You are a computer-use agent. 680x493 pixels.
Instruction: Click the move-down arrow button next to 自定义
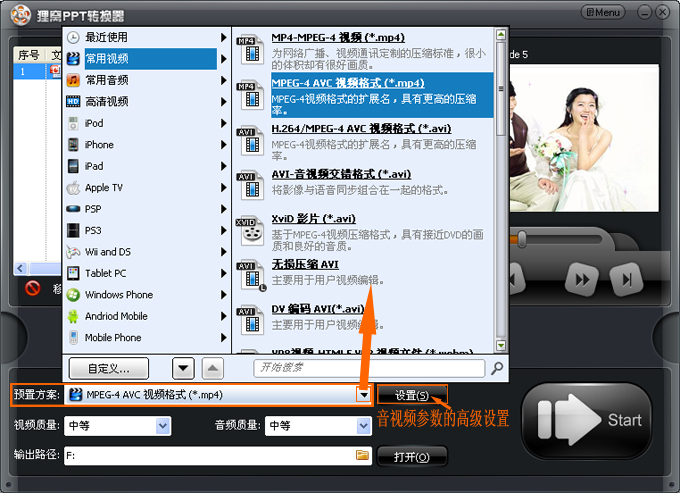[x=183, y=369]
